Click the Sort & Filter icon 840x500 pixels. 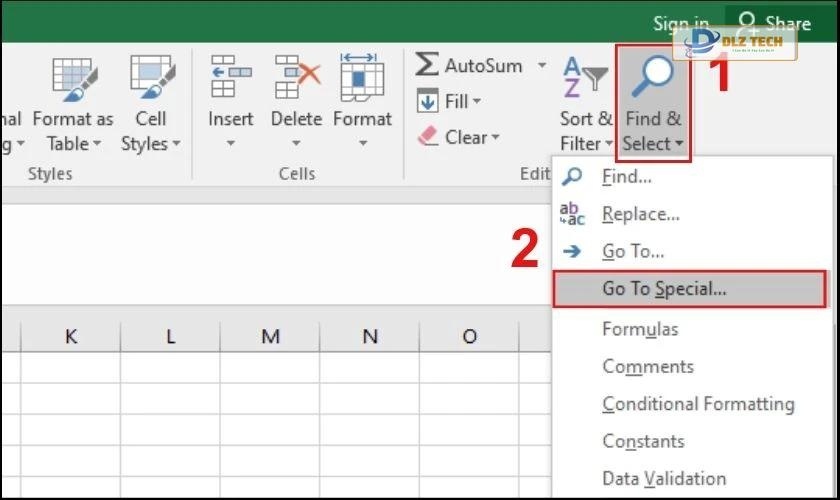coord(585,78)
